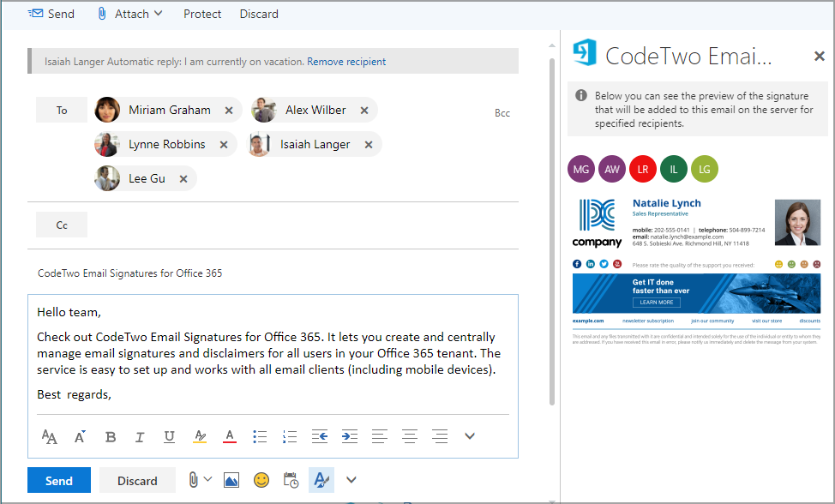Open the attach options dropdown arrow
This screenshot has width=835, height=504.
[x=207, y=479]
